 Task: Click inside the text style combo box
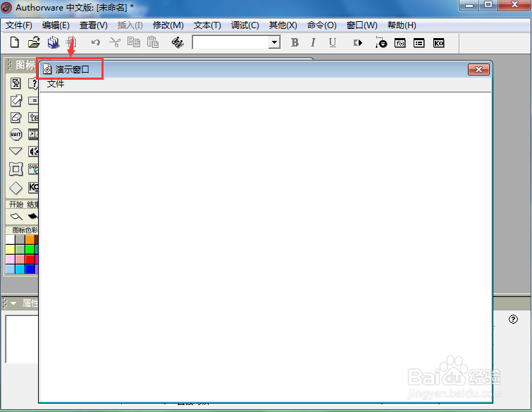[230, 42]
